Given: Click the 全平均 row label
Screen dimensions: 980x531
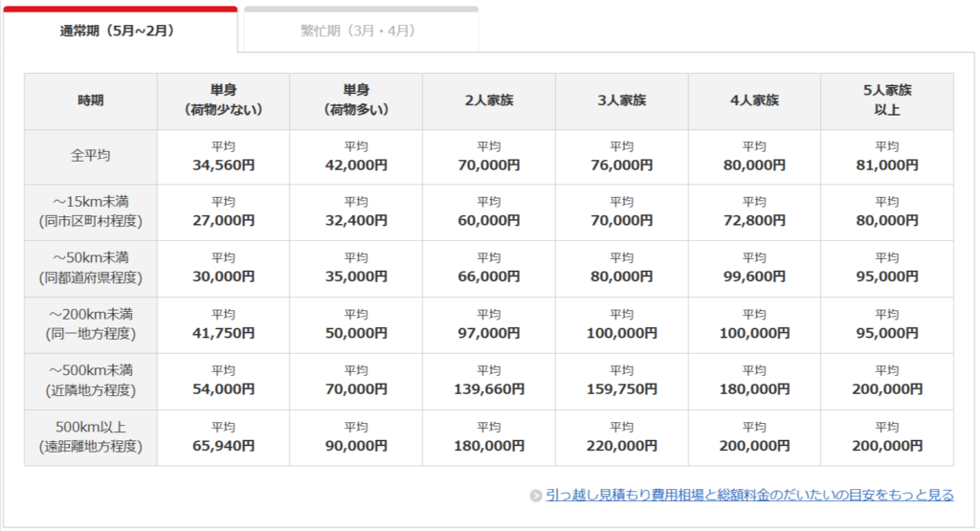Looking at the screenshot, I should click(x=91, y=155).
